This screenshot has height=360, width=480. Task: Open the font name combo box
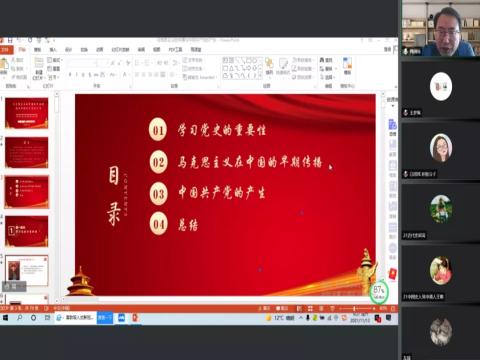click(83, 63)
